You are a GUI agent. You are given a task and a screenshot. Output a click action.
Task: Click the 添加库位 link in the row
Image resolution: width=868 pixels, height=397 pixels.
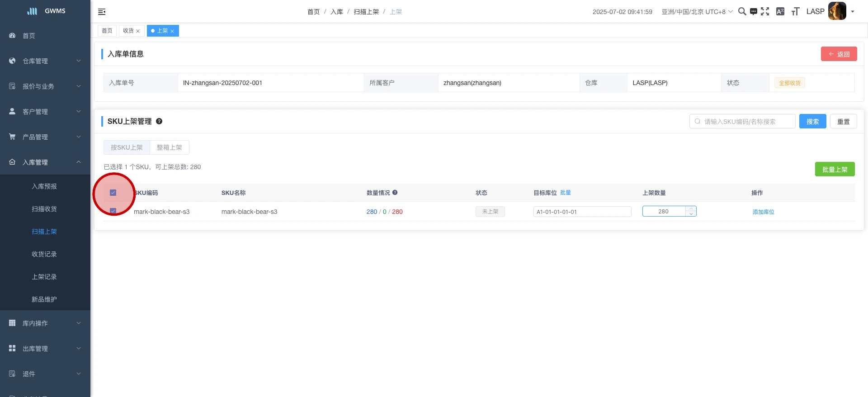tap(763, 212)
